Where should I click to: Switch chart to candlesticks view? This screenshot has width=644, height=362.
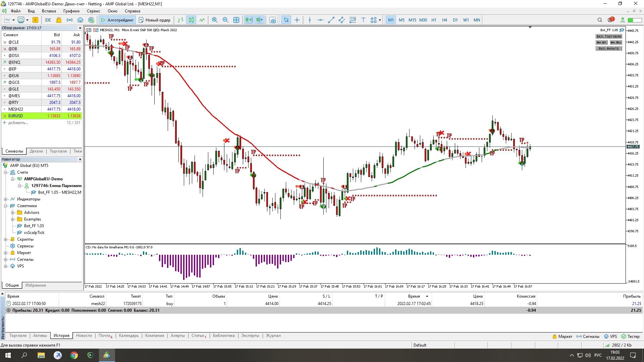click(191, 20)
